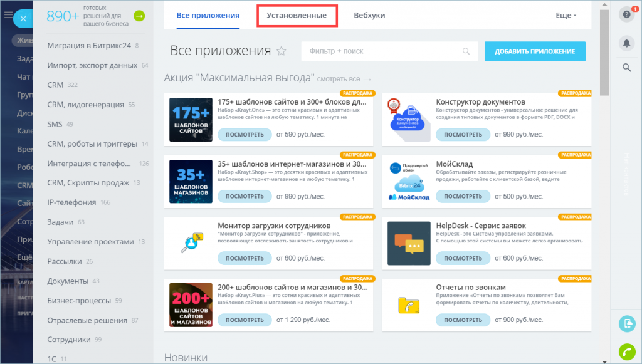Click the magnifier icon in filter search box
The height and width of the screenshot is (364, 642).
[x=466, y=51]
